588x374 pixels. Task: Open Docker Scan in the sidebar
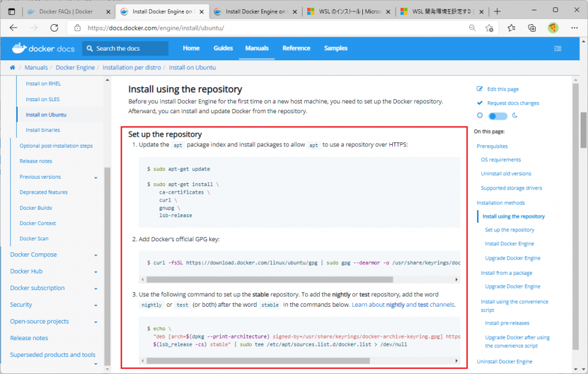[34, 238]
